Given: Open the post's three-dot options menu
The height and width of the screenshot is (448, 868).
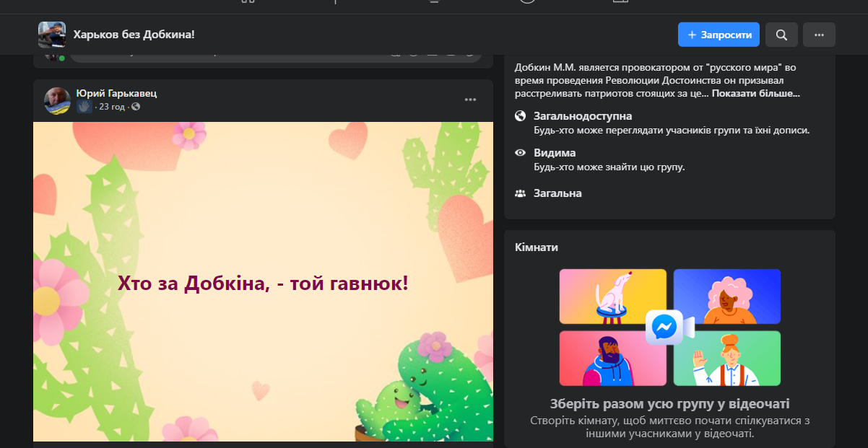Looking at the screenshot, I should 470,100.
